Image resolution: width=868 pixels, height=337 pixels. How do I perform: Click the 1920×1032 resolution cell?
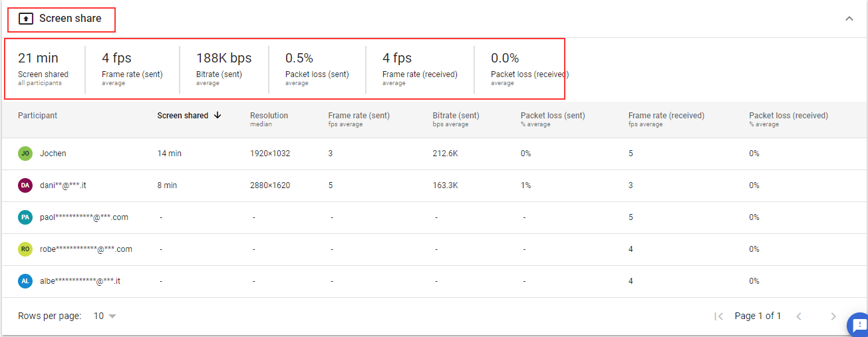click(270, 154)
